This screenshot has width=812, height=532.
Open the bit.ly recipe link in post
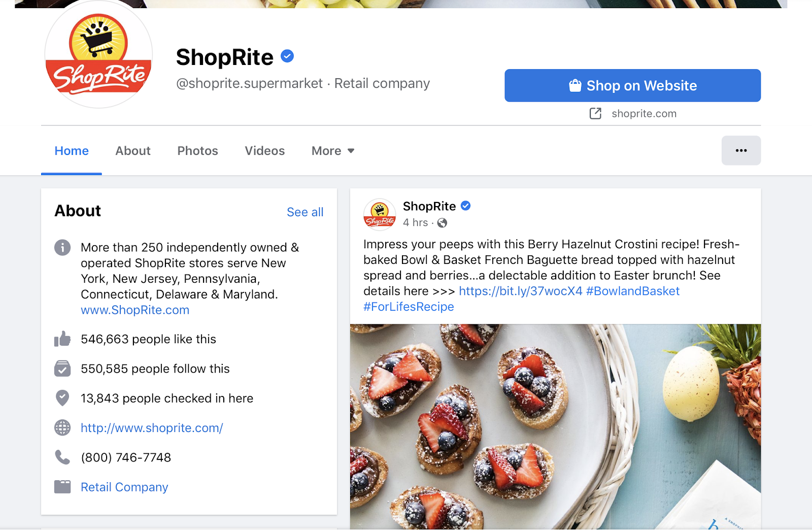[521, 291]
